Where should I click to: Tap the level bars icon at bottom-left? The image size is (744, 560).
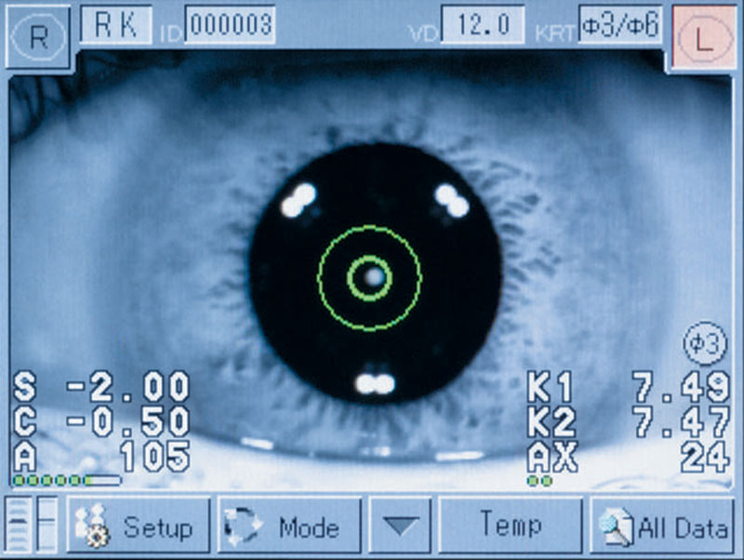pyautogui.click(x=33, y=527)
